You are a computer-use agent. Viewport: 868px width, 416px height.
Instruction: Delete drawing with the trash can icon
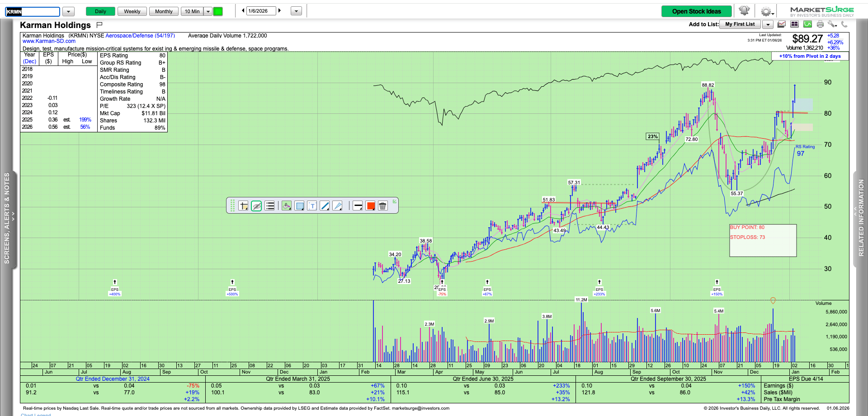pyautogui.click(x=382, y=206)
